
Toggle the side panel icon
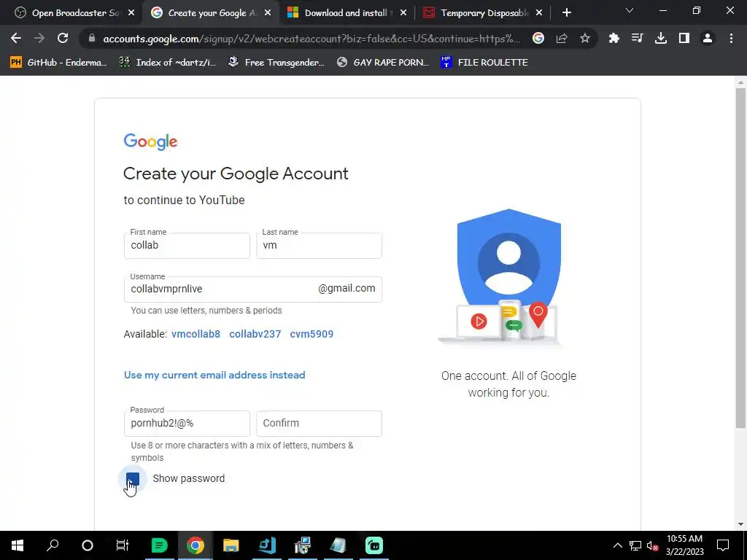(x=684, y=38)
